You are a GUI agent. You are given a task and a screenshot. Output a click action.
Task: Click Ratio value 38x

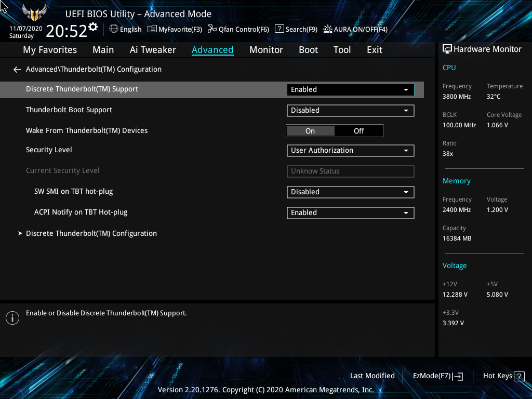coord(447,154)
